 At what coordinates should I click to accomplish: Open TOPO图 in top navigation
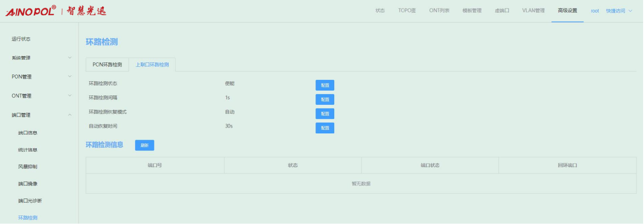pyautogui.click(x=407, y=11)
